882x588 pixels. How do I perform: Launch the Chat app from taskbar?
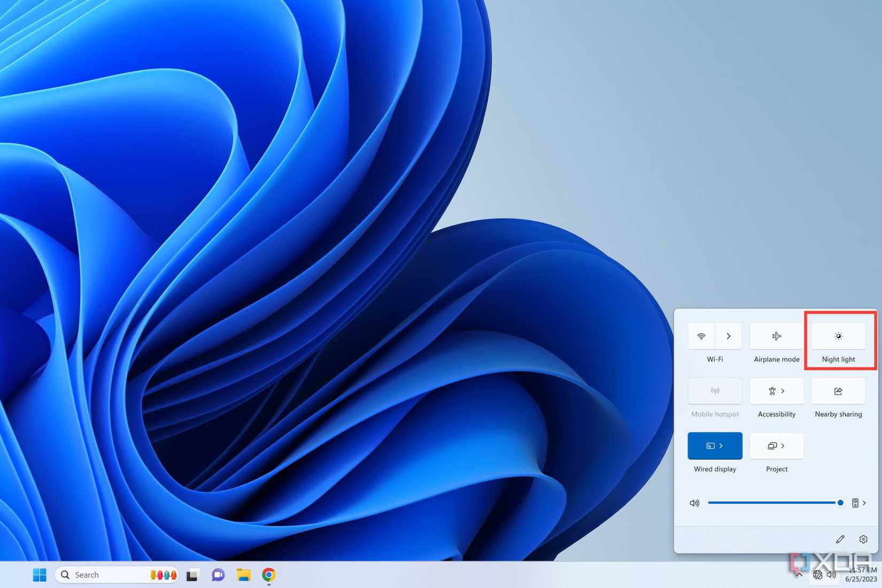pyautogui.click(x=218, y=575)
